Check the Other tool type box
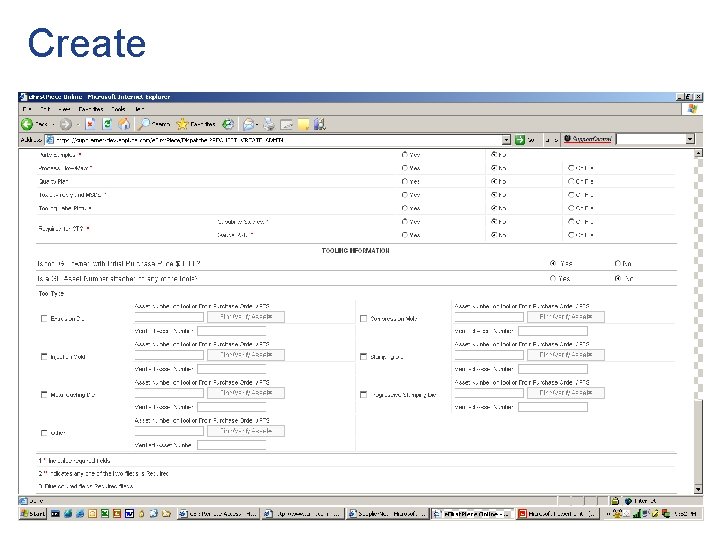The height and width of the screenshot is (540, 720). pyautogui.click(x=44, y=433)
